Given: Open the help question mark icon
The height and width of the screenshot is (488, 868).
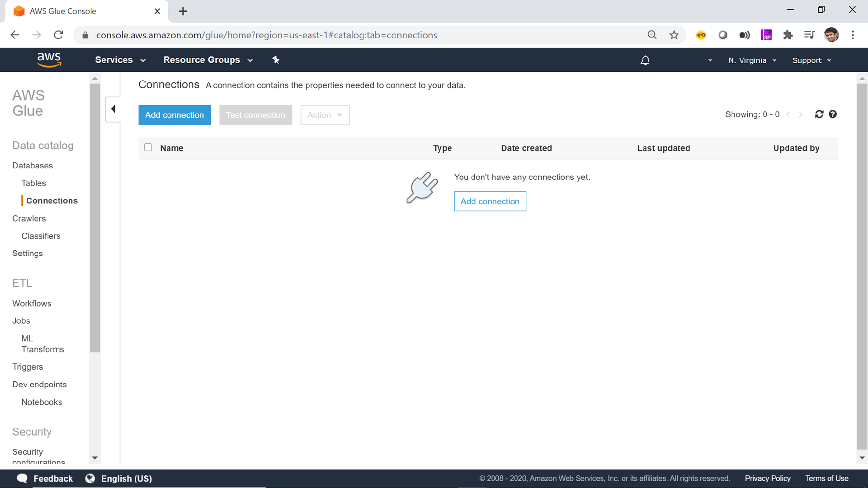Looking at the screenshot, I should [x=833, y=114].
